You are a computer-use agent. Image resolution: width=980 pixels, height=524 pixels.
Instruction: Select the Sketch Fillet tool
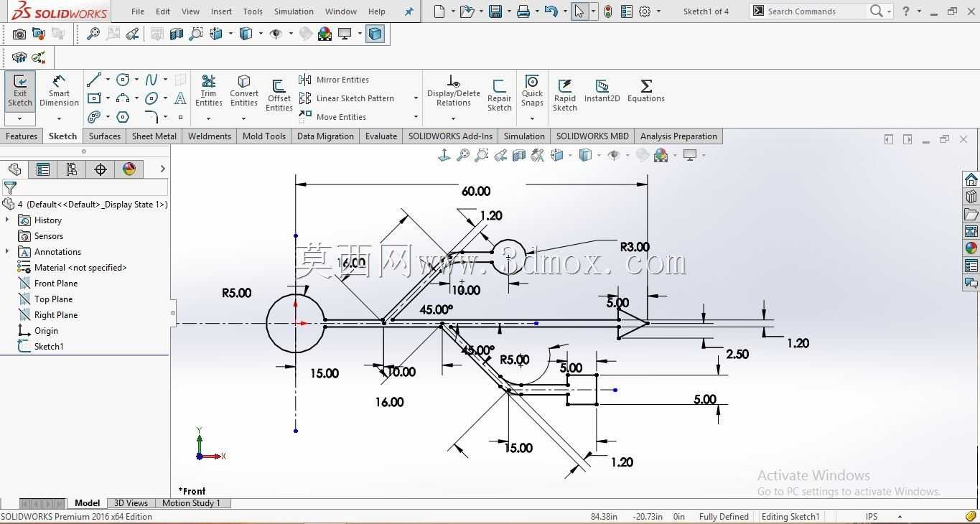(x=151, y=117)
